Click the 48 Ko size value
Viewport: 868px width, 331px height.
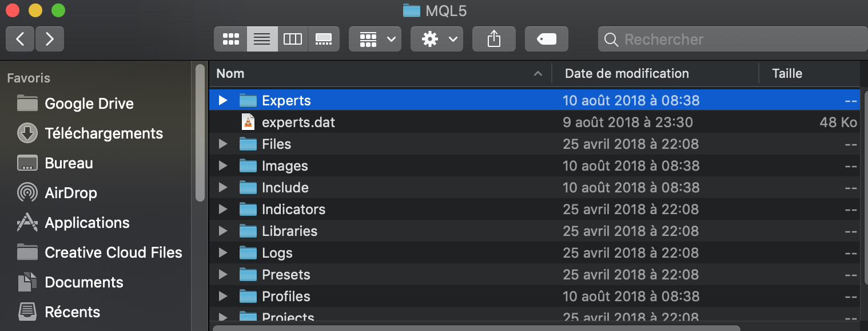[838, 122]
